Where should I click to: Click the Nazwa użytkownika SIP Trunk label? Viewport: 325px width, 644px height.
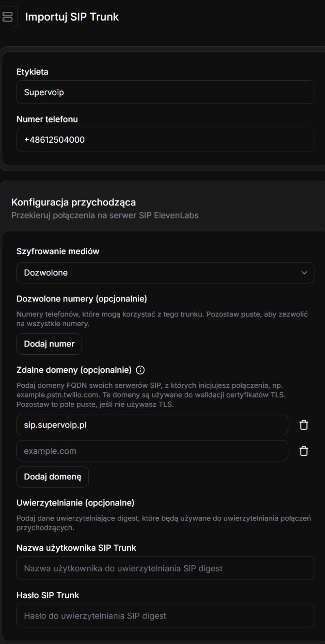pos(76,548)
